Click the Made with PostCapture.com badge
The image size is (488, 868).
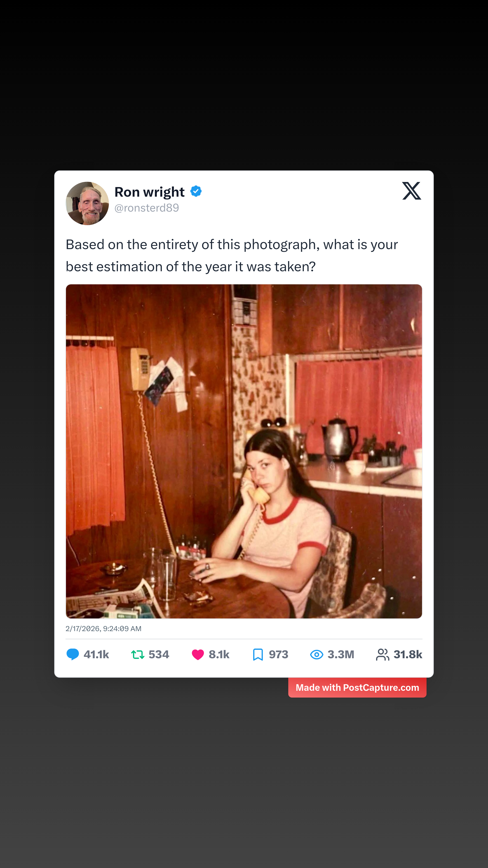point(357,687)
